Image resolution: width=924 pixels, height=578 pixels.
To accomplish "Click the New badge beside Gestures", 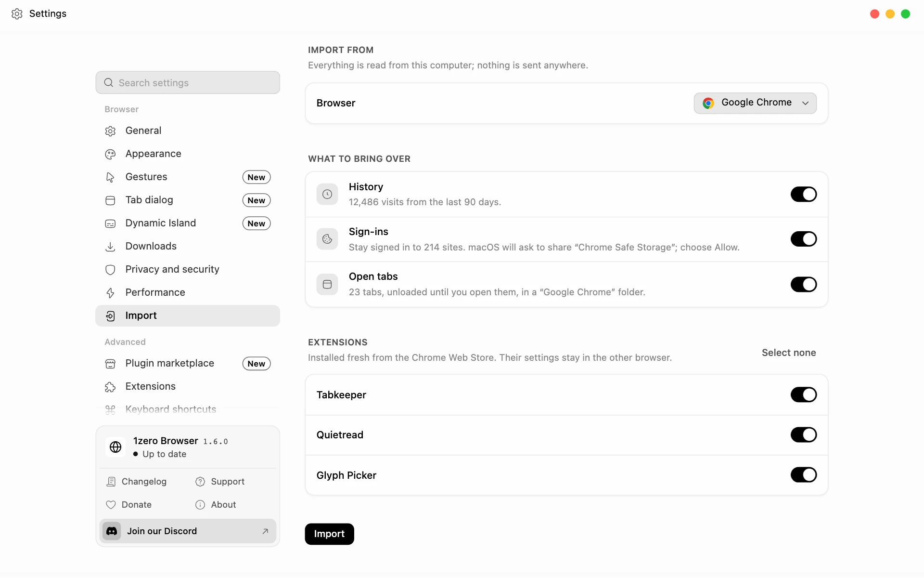I will pyautogui.click(x=257, y=177).
